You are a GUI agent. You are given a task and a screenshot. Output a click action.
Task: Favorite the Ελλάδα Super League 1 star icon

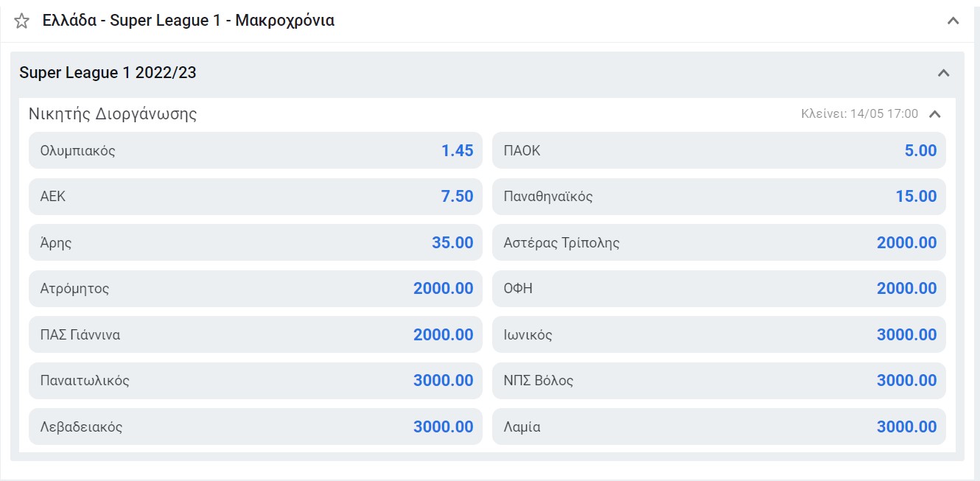coord(21,21)
